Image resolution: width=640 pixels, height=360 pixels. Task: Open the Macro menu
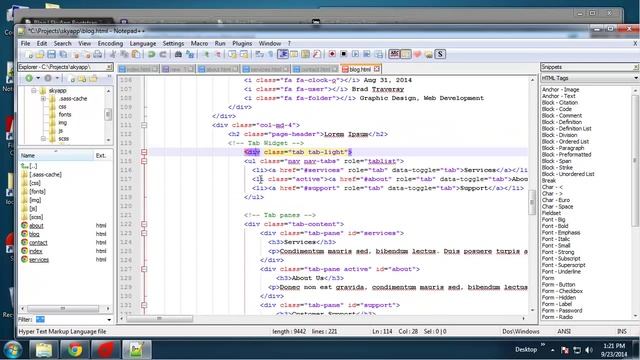(x=199, y=43)
